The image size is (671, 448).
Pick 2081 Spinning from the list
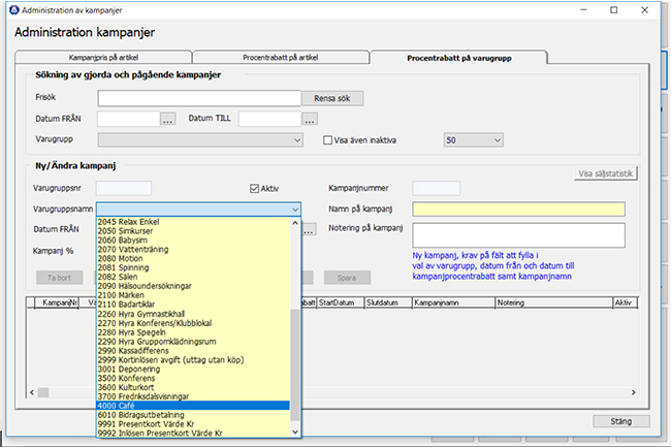click(193, 268)
